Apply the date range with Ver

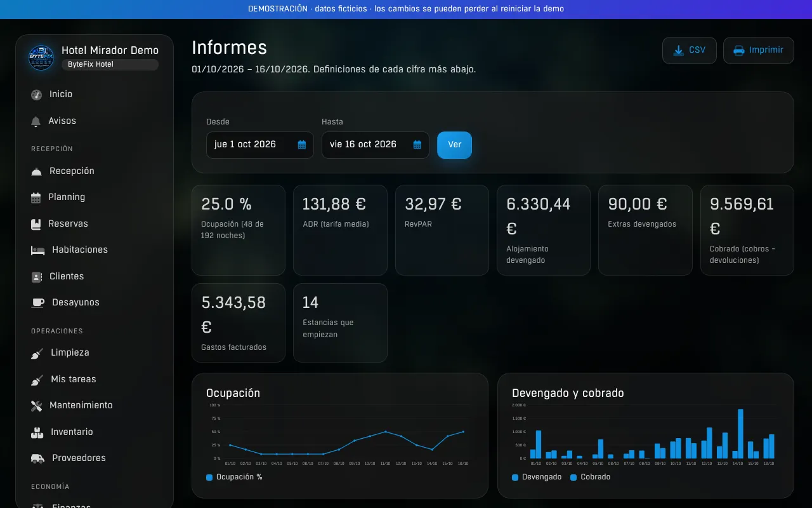click(454, 145)
